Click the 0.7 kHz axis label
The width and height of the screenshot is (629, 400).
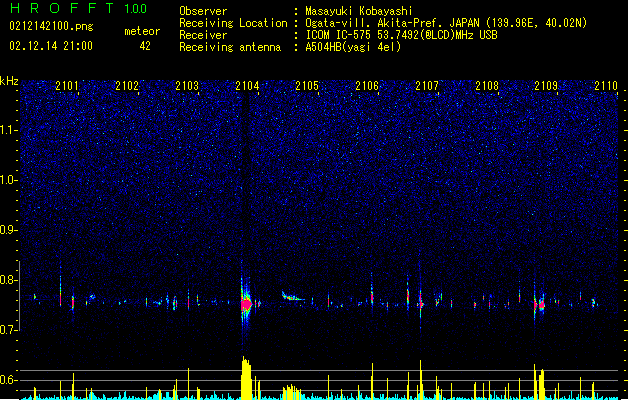click(x=9, y=330)
